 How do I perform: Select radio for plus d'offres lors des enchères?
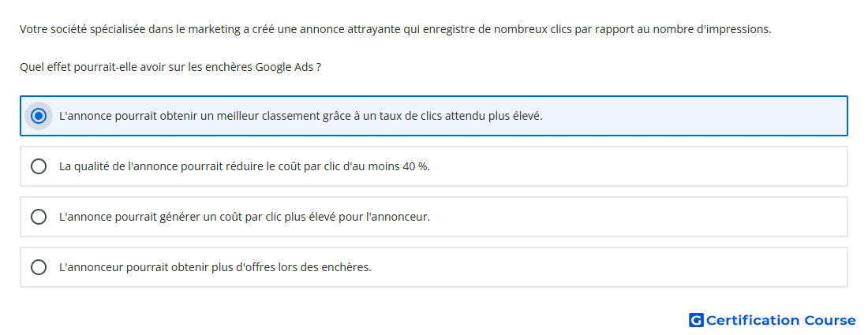pos(39,267)
